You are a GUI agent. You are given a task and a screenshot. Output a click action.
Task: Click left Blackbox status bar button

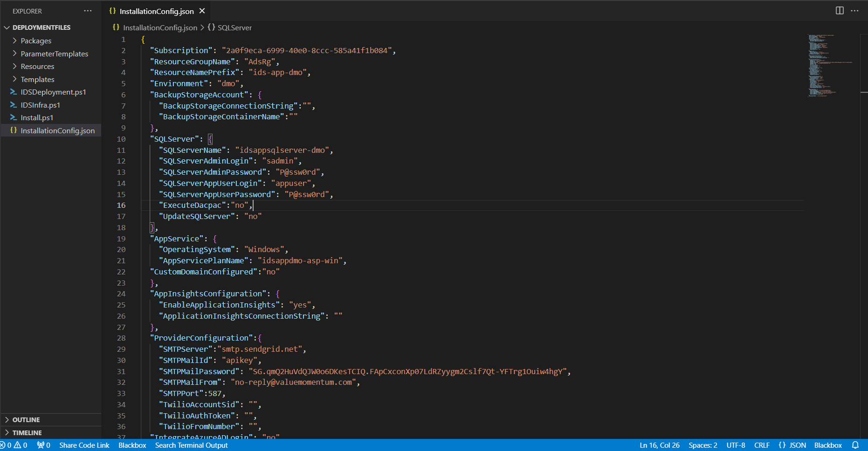132,445
